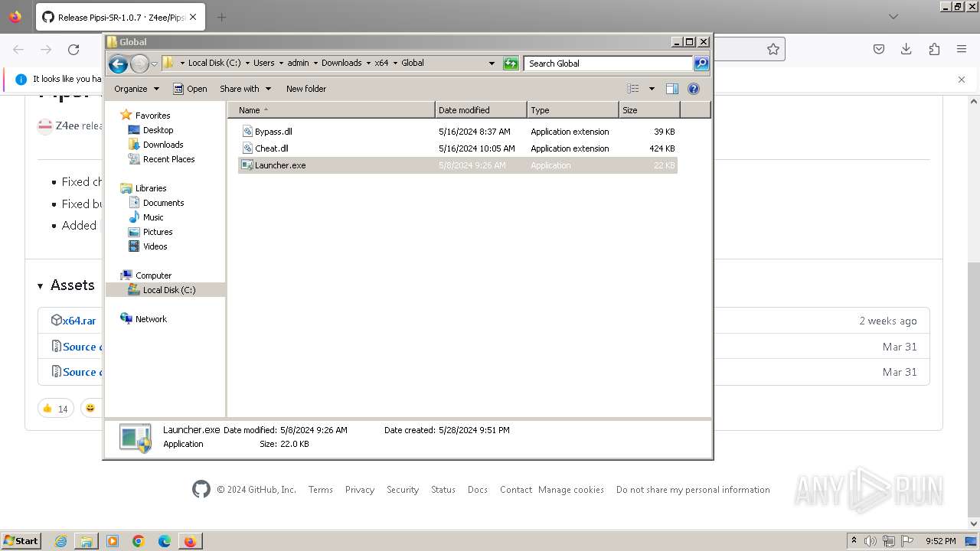
Task: Open GitHub Terms link
Action: 321,490
